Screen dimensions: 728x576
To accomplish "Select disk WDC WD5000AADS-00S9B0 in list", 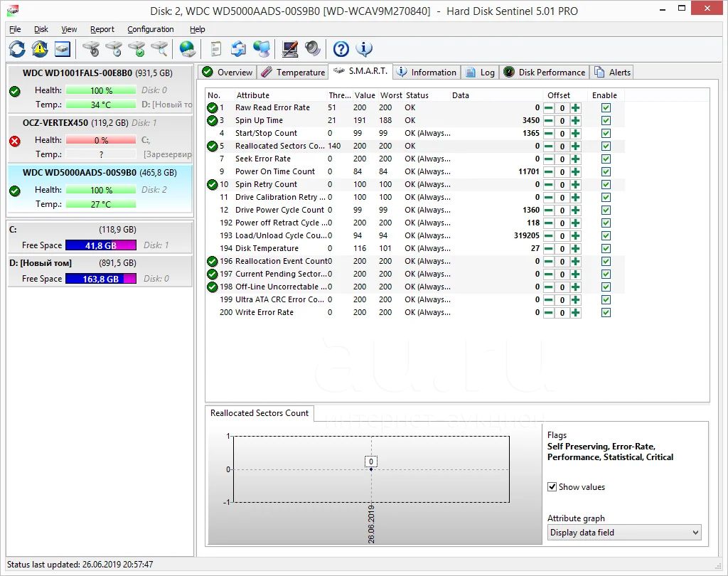I will tap(100, 188).
